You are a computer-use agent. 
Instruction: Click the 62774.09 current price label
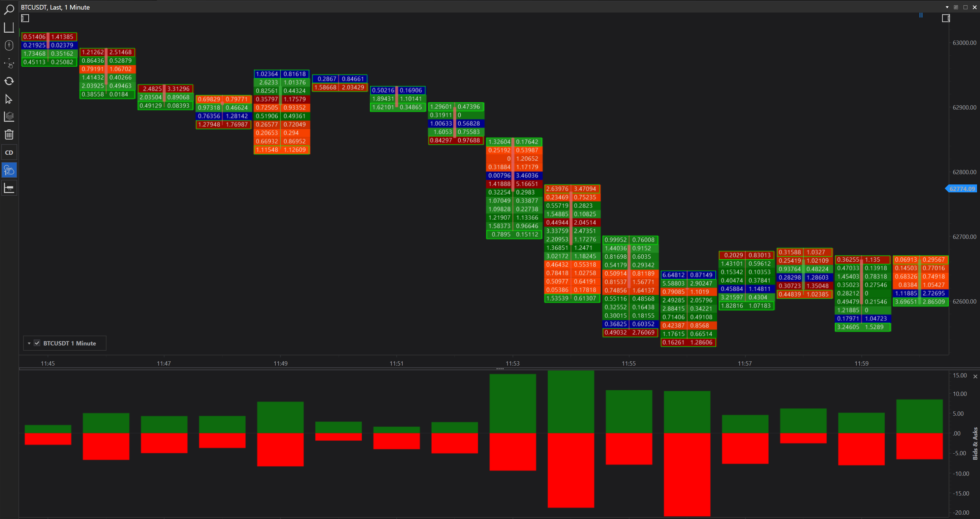(x=962, y=189)
